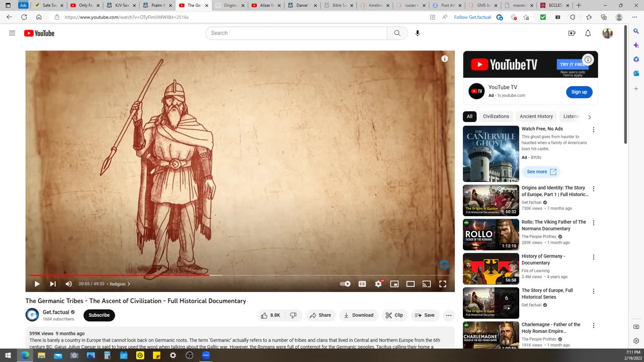Open options for Rollo documentary
This screenshot has height=362, width=644.
click(x=594, y=223)
